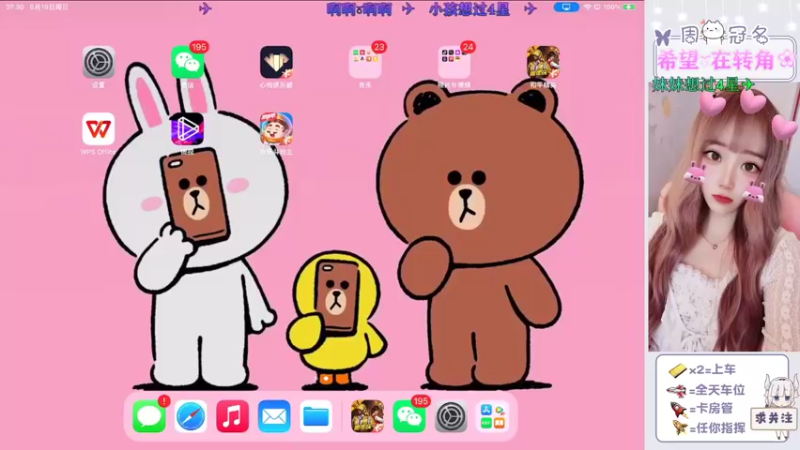Open the folder with badge 23

coord(365,62)
